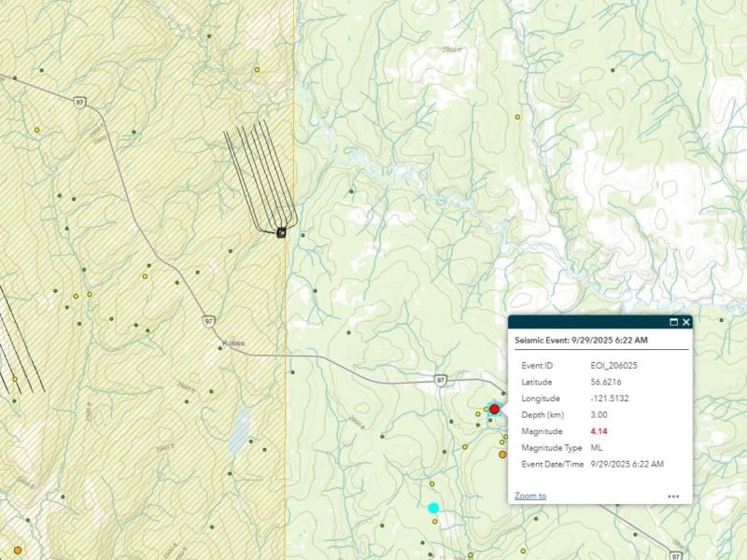747x560 pixels.
Task: Close the Seismic Event popup
Action: [x=686, y=322]
